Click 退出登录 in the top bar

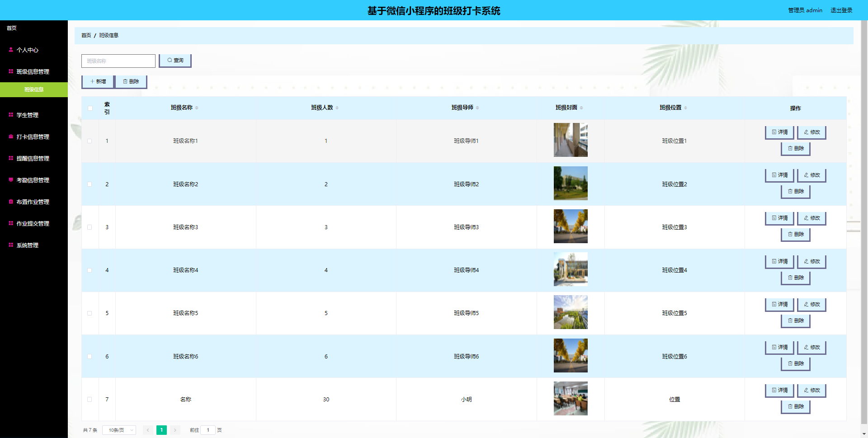tap(841, 10)
